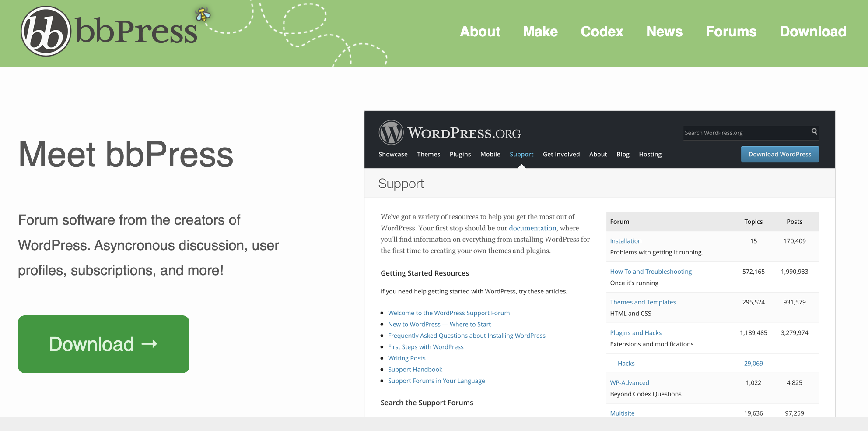Viewport: 868px width, 431px height.
Task: Click the 170,409 posts value
Action: point(794,241)
